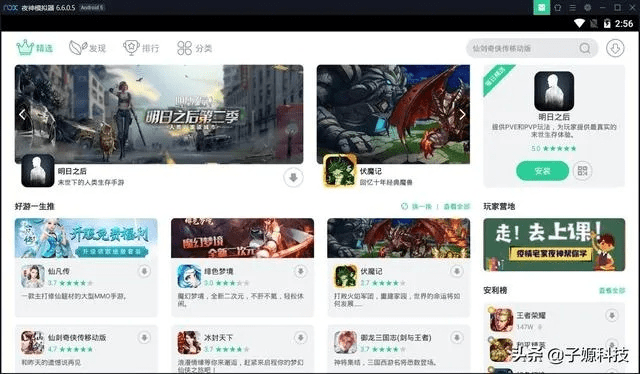This screenshot has width=640, height=374.
Task: Open the 走!去上课! banner
Action: click(x=554, y=245)
